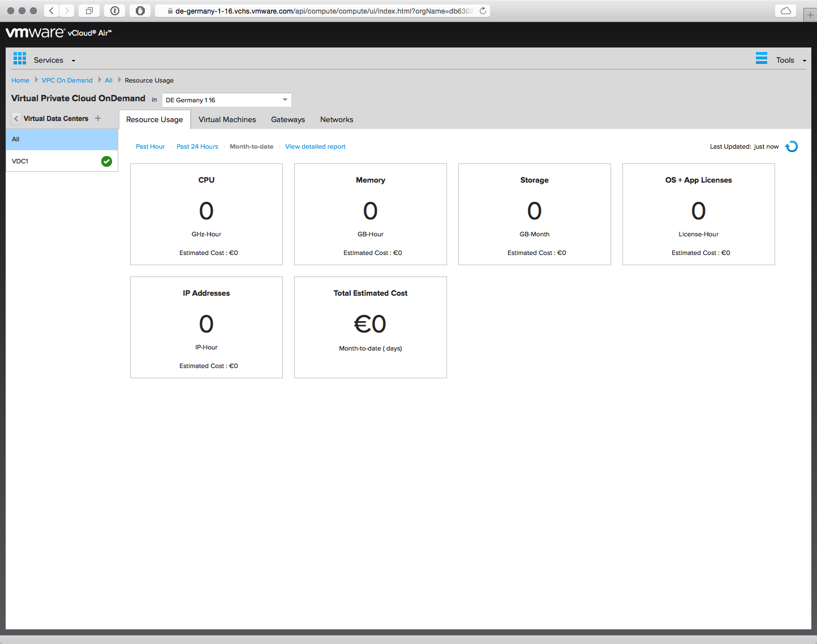The height and width of the screenshot is (644, 817).
Task: Reload the page in the address bar
Action: (x=483, y=11)
